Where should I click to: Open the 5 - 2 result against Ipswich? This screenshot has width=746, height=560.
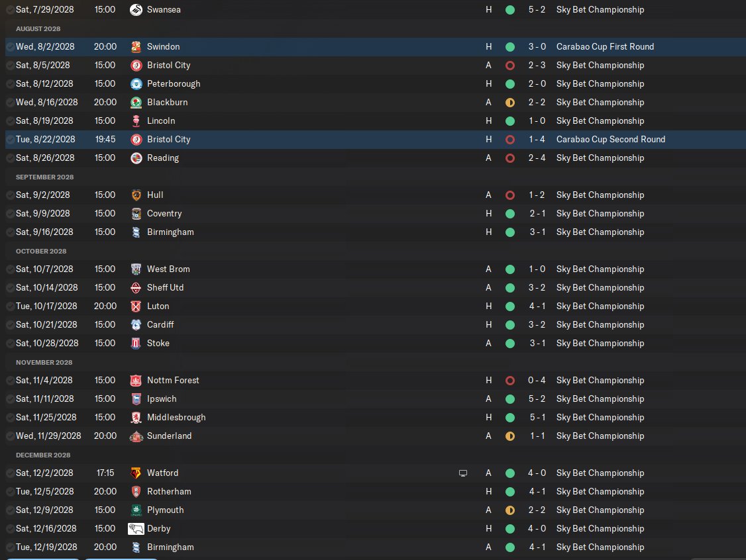pyautogui.click(x=536, y=399)
